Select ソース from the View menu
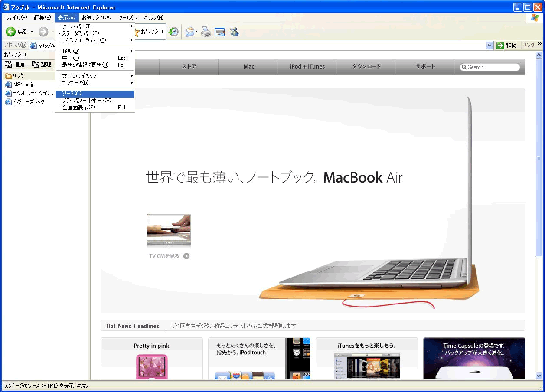The height and width of the screenshot is (392, 545). 95,94
